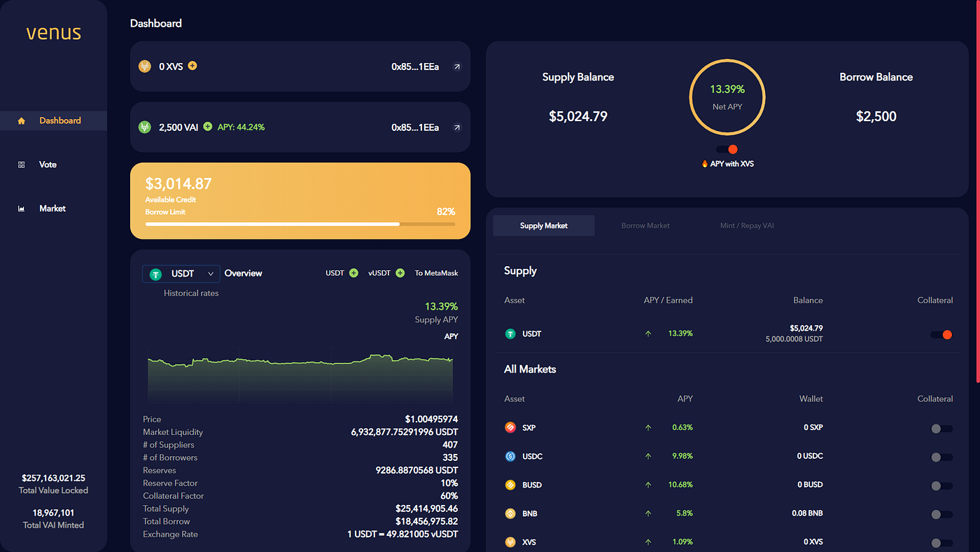Click the Exchange Rate vUSDT value

402,534
